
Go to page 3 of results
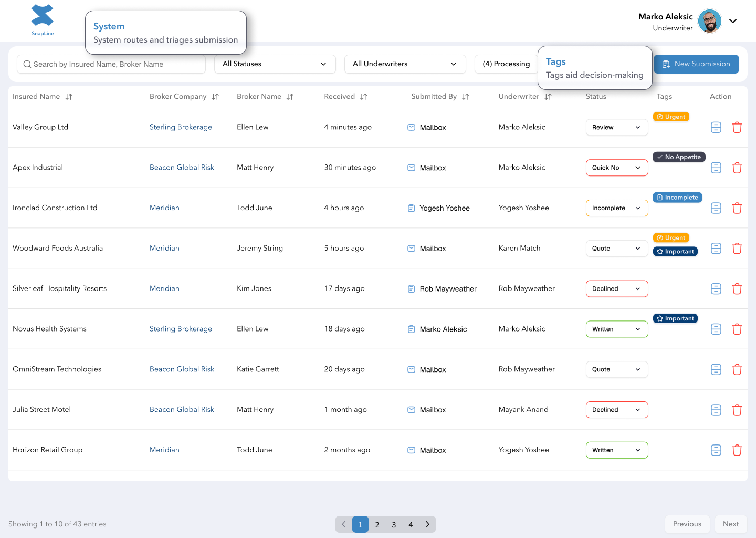[x=394, y=524]
